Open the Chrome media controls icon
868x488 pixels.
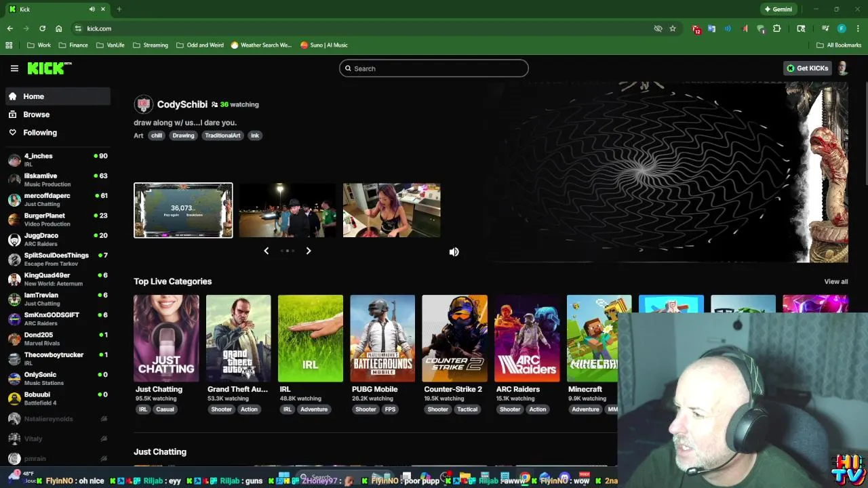(x=825, y=28)
